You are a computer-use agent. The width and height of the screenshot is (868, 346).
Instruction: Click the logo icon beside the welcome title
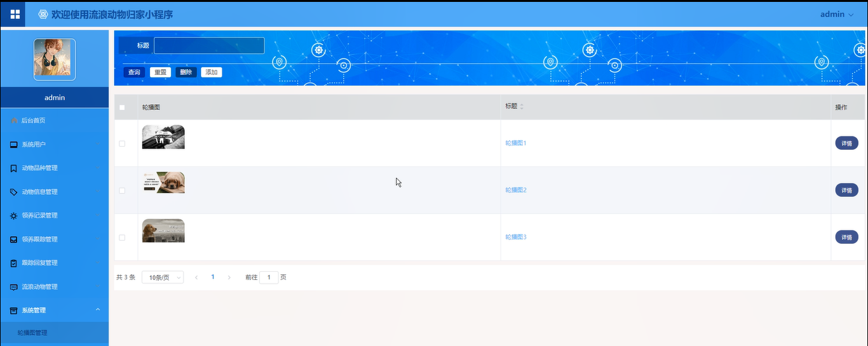[x=43, y=14]
